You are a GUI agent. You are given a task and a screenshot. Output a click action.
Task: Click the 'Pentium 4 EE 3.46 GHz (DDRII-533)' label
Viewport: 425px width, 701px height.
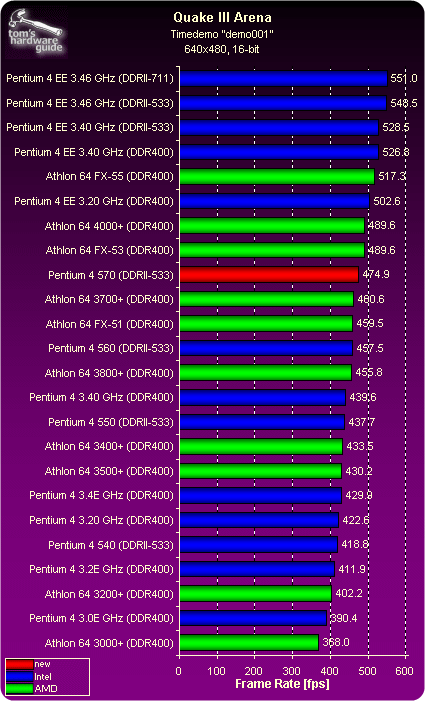coord(90,103)
